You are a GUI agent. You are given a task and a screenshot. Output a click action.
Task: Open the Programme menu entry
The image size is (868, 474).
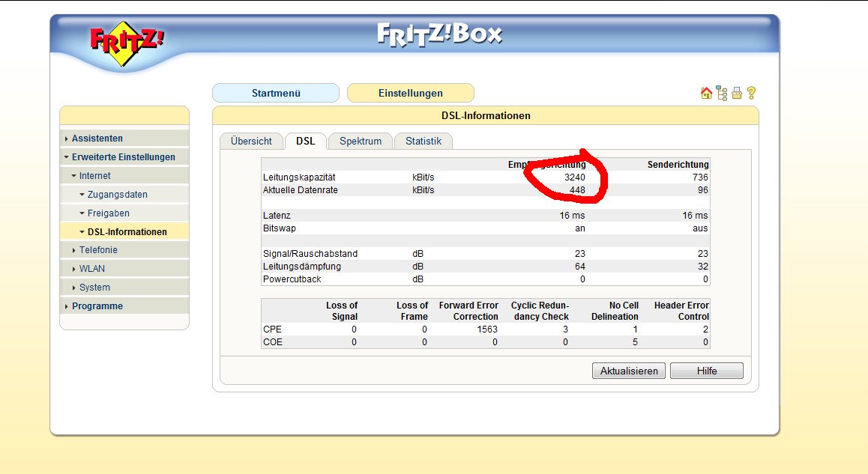pos(97,306)
